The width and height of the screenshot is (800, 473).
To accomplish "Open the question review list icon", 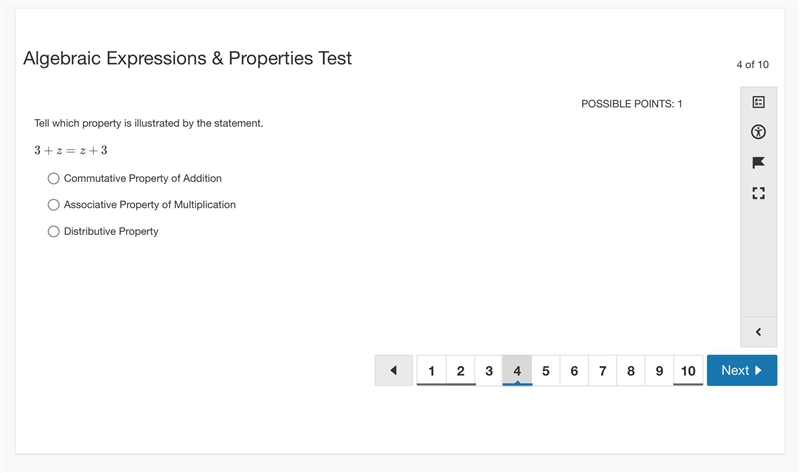I will 758,102.
